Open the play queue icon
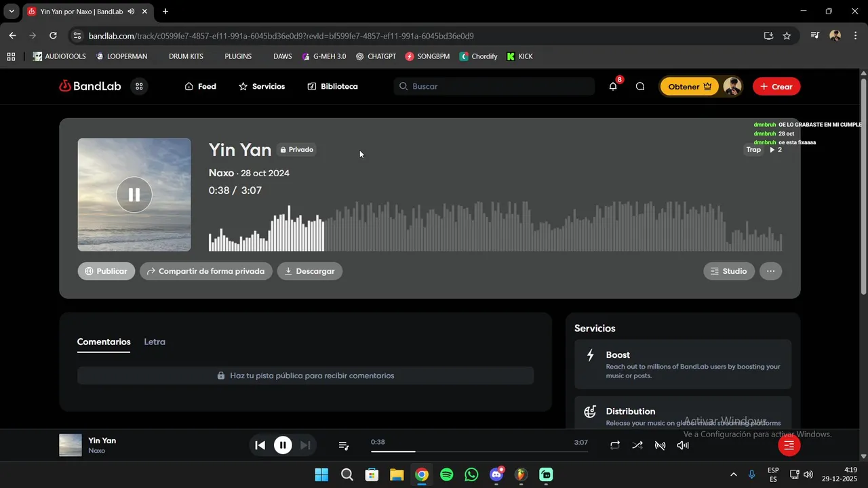 pyautogui.click(x=344, y=445)
